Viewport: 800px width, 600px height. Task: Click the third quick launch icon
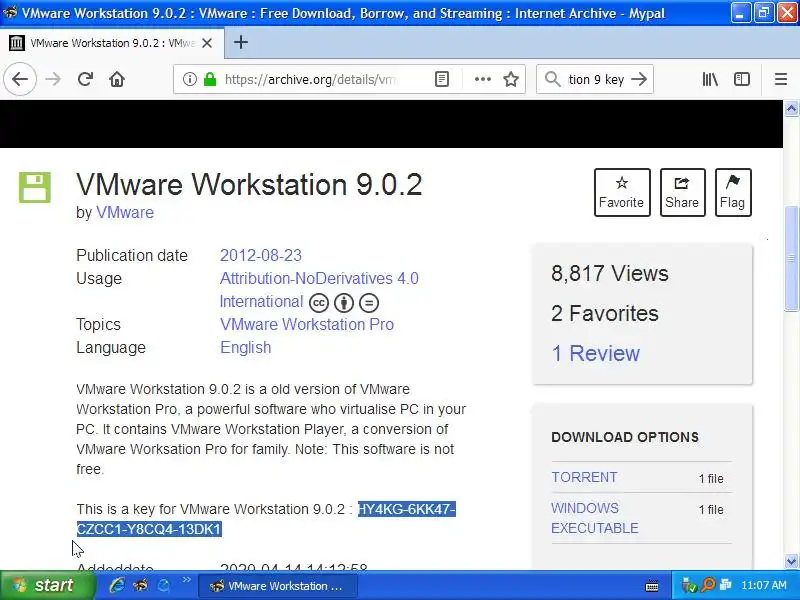pyautogui.click(x=164, y=585)
